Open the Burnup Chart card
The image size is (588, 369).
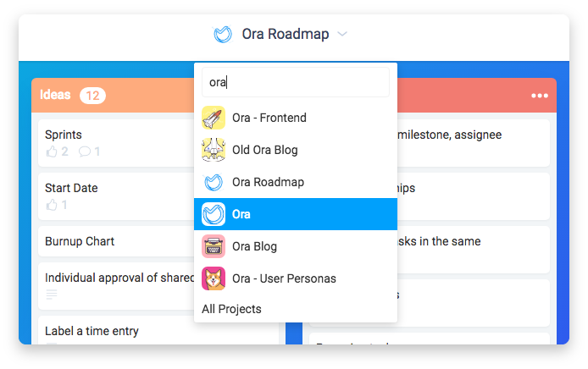click(80, 241)
